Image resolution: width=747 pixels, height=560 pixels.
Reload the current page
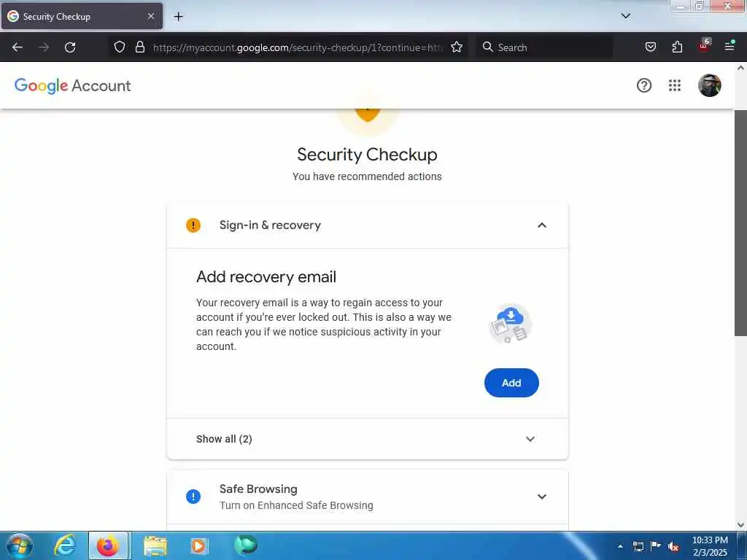click(70, 47)
